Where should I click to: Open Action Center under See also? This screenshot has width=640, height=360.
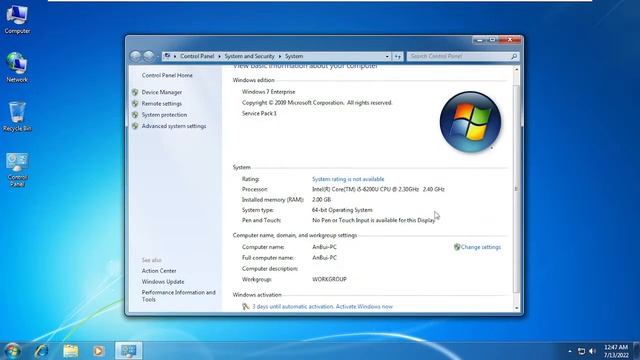[x=159, y=271]
